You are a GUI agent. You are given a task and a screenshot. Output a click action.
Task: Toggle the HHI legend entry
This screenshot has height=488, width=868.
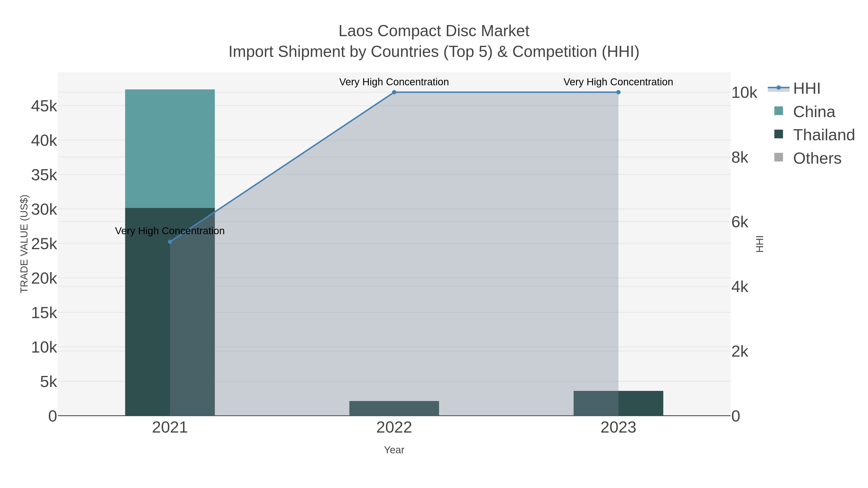(x=794, y=89)
